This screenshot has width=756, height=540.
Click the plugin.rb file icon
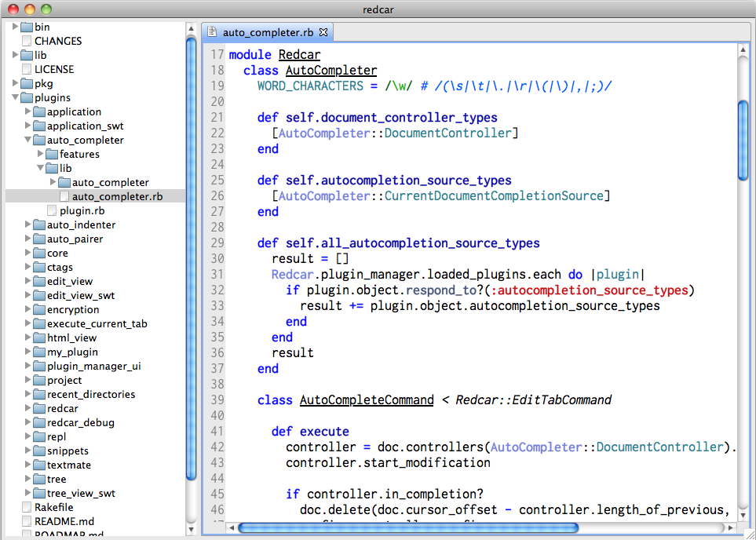[x=52, y=210]
